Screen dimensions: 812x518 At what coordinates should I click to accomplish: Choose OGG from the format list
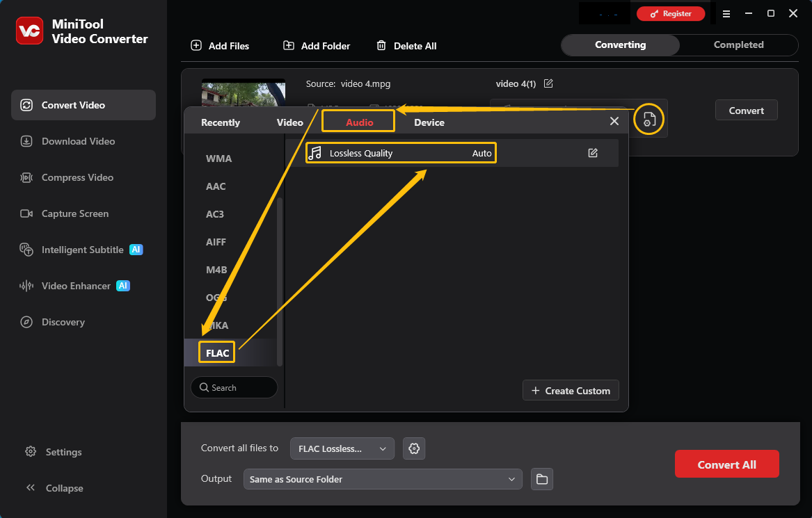[216, 298]
